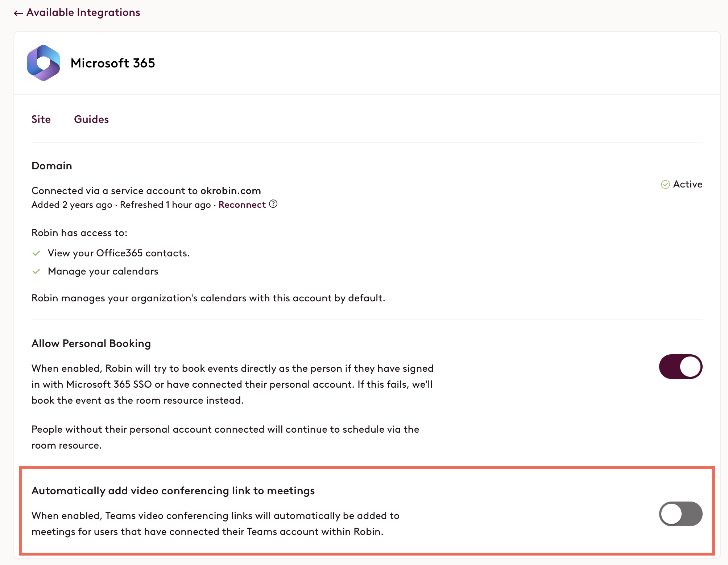The image size is (728, 565).
Task: Click 'View your Office365 contacts.' text
Action: (x=119, y=253)
